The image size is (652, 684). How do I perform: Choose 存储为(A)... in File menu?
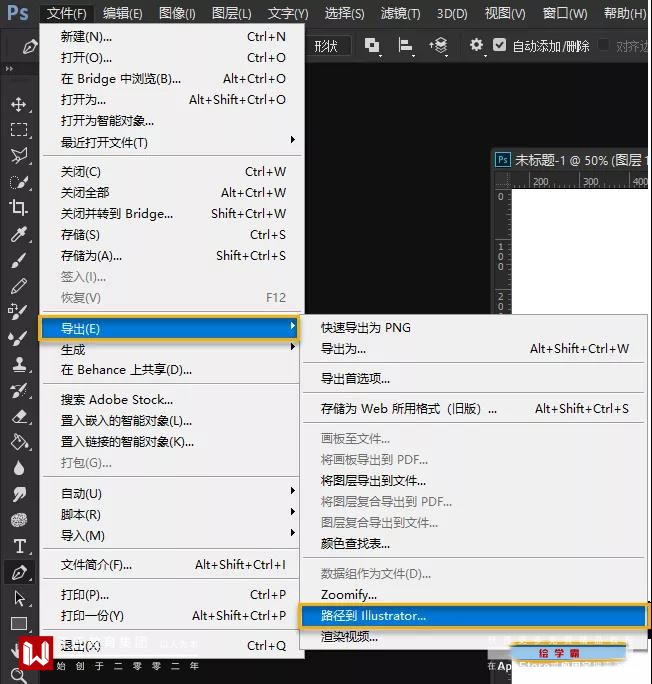point(172,255)
